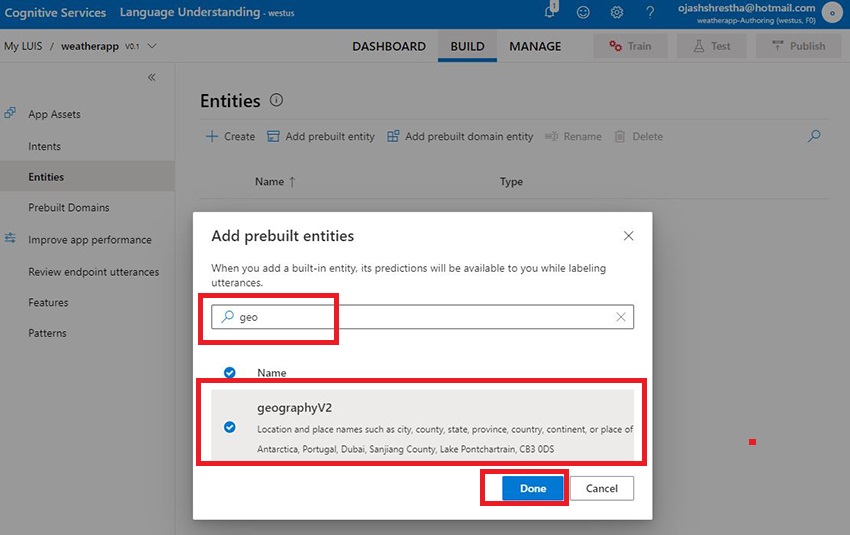Toggle the select-all Name checkbox
The image size is (850, 535).
click(230, 372)
